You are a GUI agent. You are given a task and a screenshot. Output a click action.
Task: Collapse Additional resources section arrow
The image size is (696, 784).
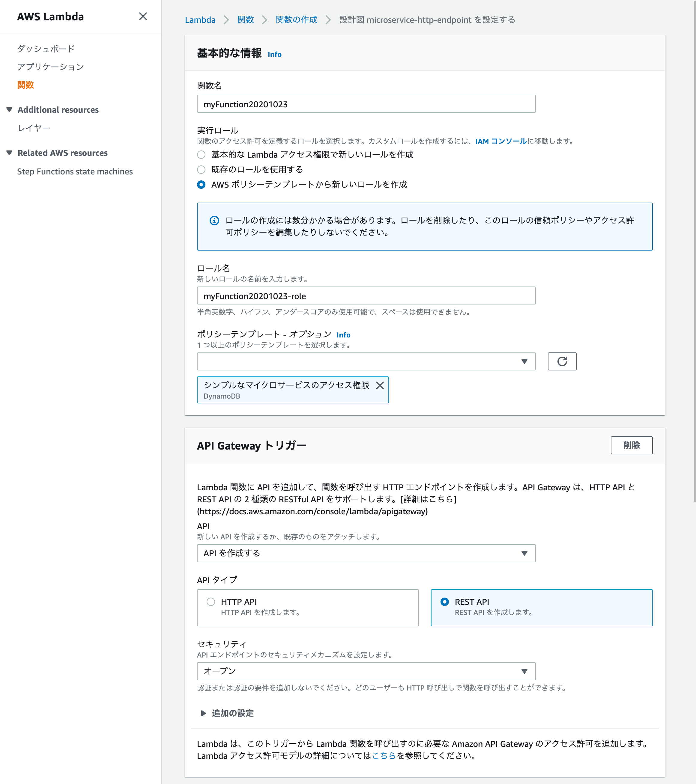10,110
